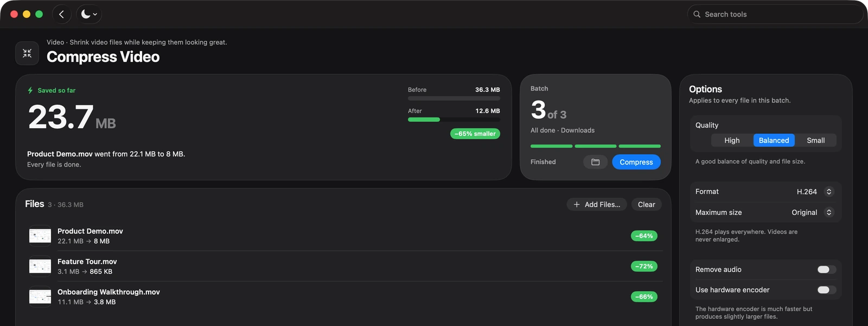Viewport: 868px width, 326px height.
Task: Start compression with the Compress button
Action: click(x=636, y=162)
